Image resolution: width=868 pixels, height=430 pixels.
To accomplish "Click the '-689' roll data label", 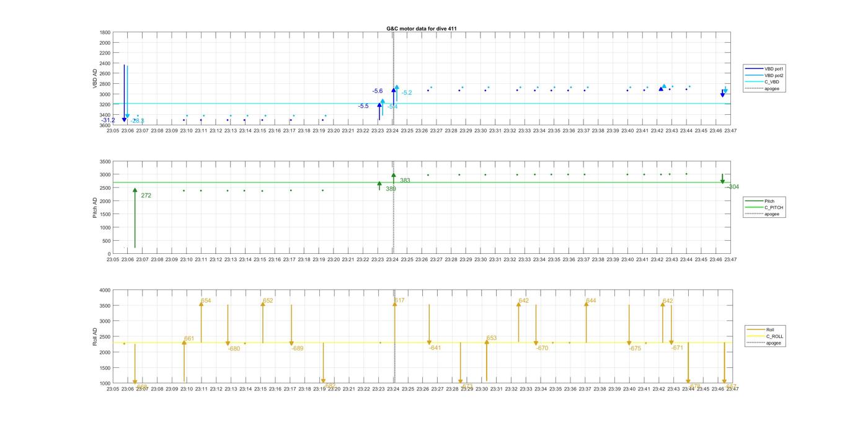I will 298,349.
